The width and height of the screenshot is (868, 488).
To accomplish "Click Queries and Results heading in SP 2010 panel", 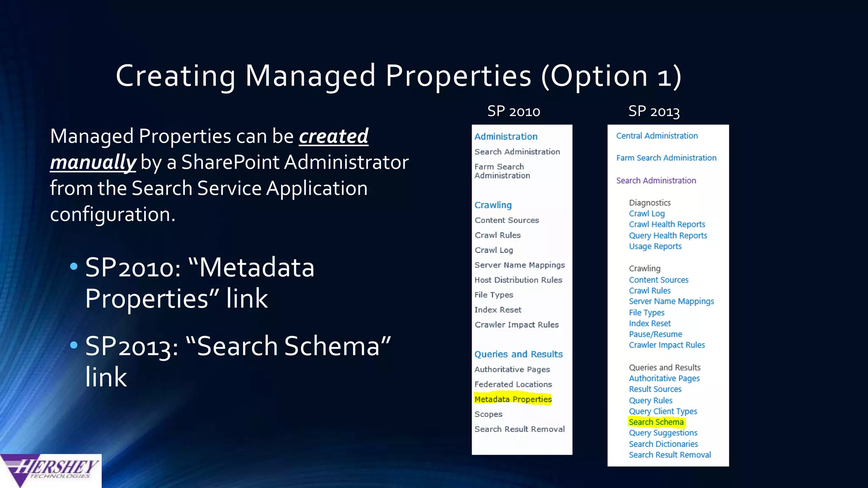I will (518, 354).
